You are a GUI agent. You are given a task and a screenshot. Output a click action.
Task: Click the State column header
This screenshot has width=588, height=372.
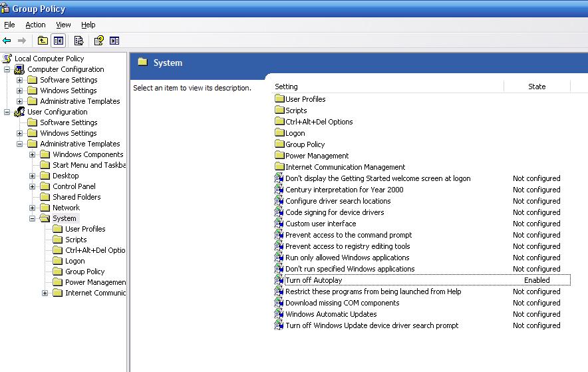(537, 87)
